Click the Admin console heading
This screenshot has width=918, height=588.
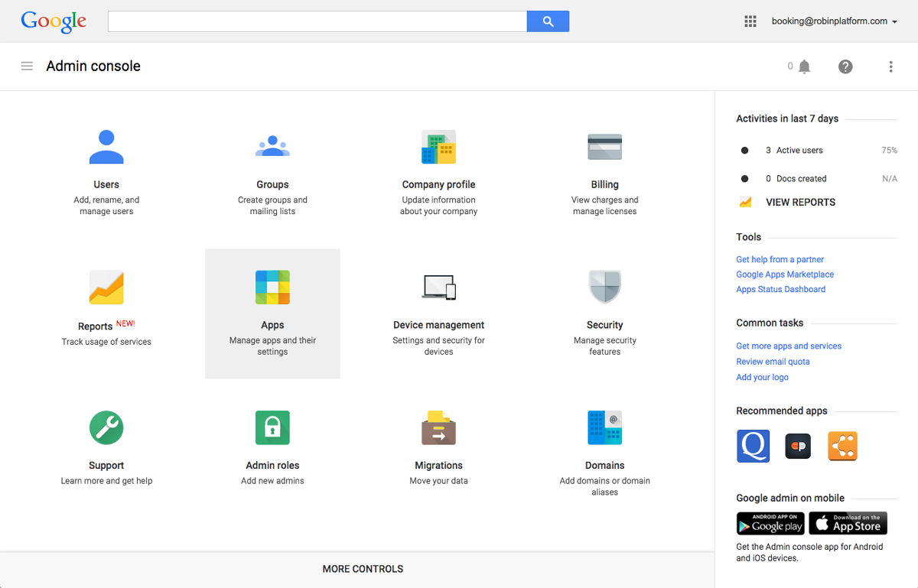pos(93,67)
